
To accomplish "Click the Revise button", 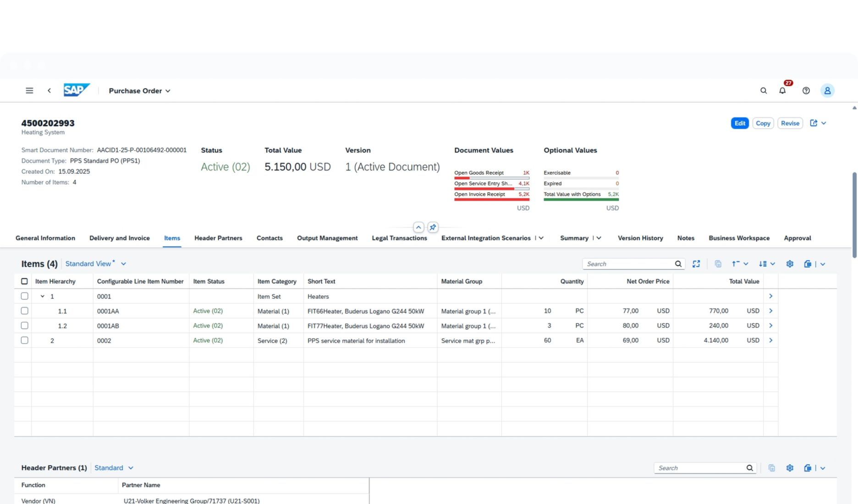I will pos(790,123).
